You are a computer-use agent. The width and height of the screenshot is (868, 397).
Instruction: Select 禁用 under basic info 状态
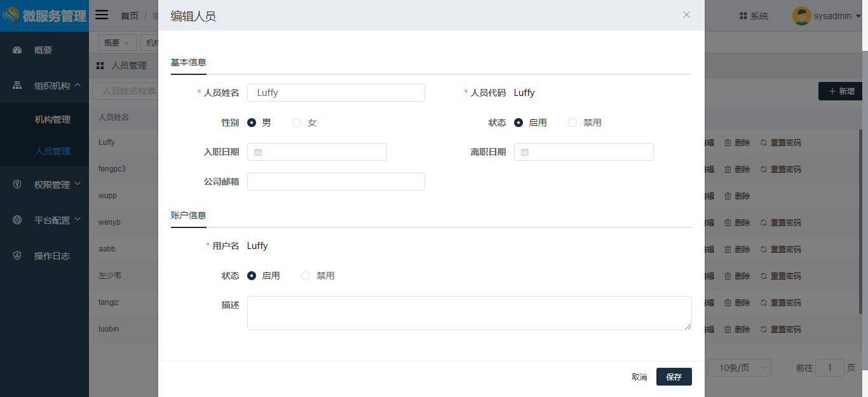click(573, 123)
